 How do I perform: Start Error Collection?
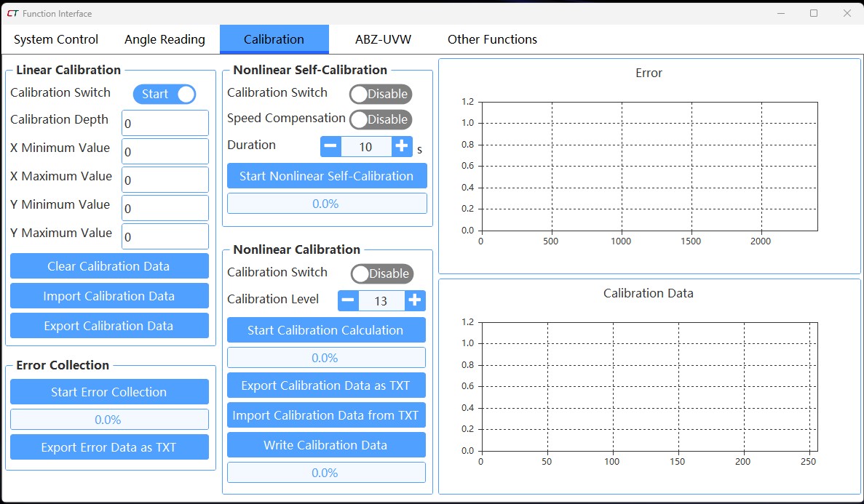click(109, 392)
